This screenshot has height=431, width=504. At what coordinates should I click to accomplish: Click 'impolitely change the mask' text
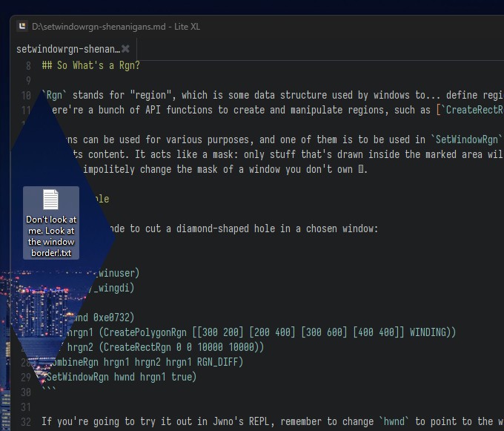(x=150, y=169)
